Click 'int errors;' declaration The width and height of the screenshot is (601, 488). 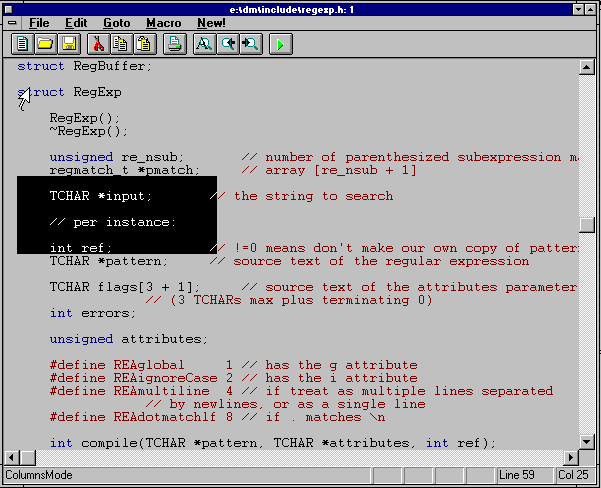point(93,313)
